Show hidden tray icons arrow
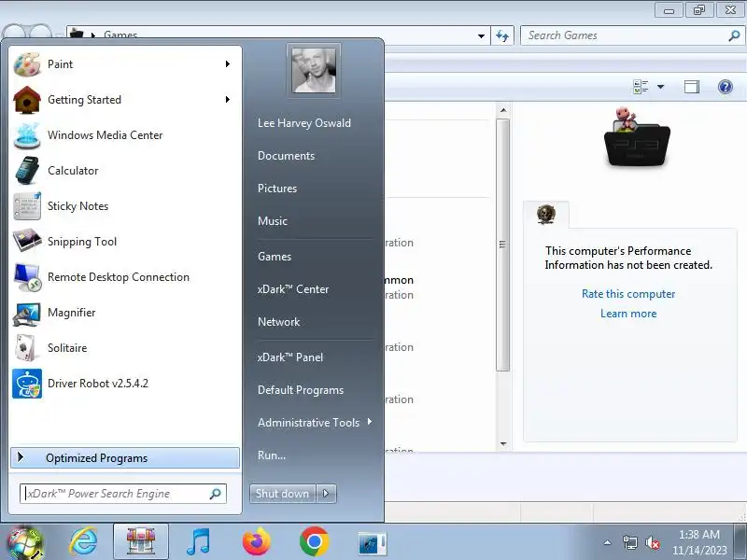The width and height of the screenshot is (747, 560). coord(608,542)
